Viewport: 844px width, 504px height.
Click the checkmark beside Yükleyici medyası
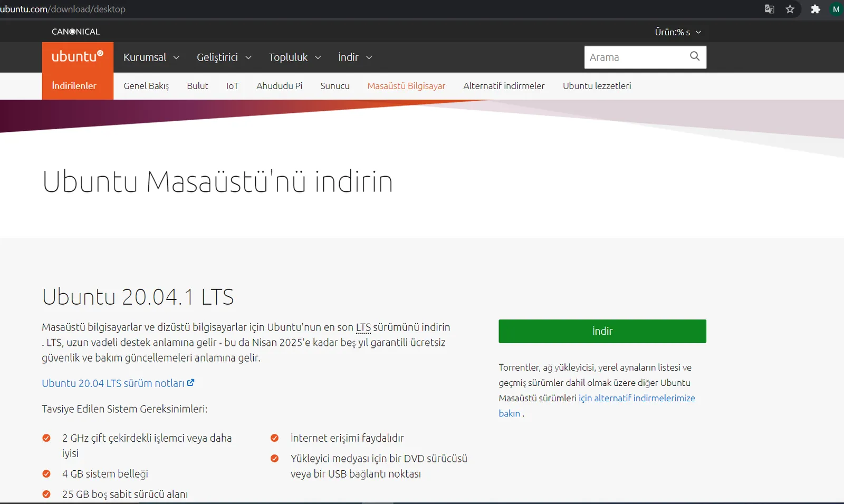[x=274, y=458]
